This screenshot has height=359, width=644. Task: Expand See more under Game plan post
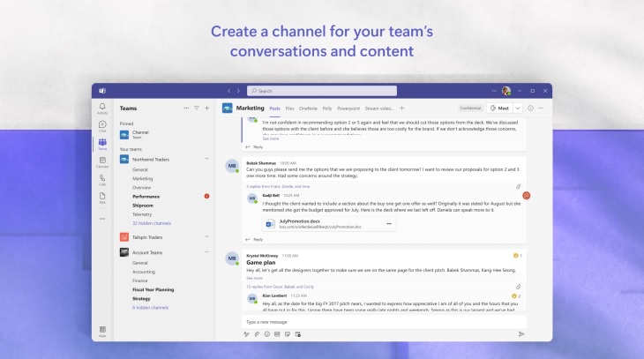(254, 278)
